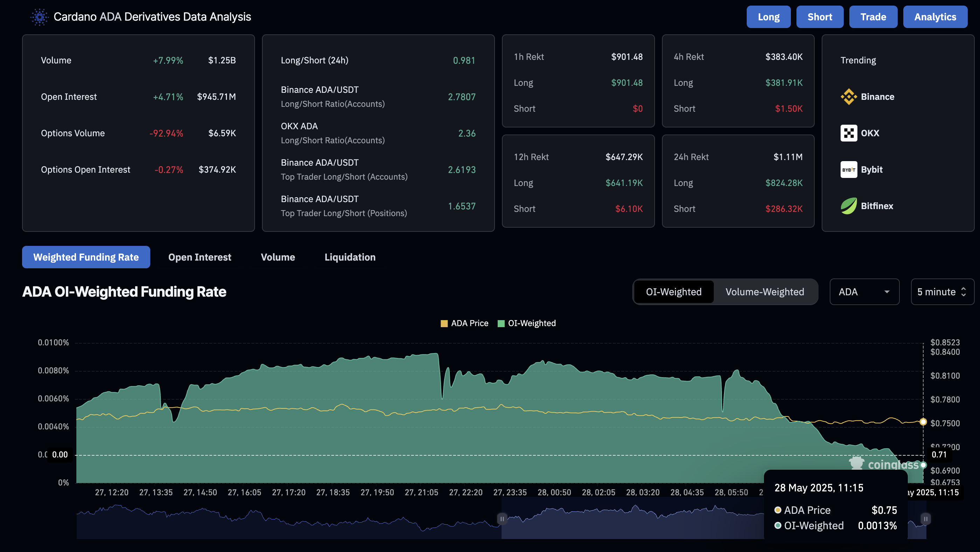Click the OKX logo icon
This screenshot has height=552, width=980.
tap(848, 133)
